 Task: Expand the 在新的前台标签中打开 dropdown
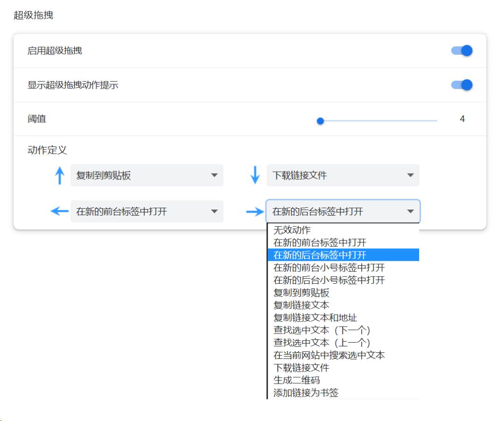147,211
